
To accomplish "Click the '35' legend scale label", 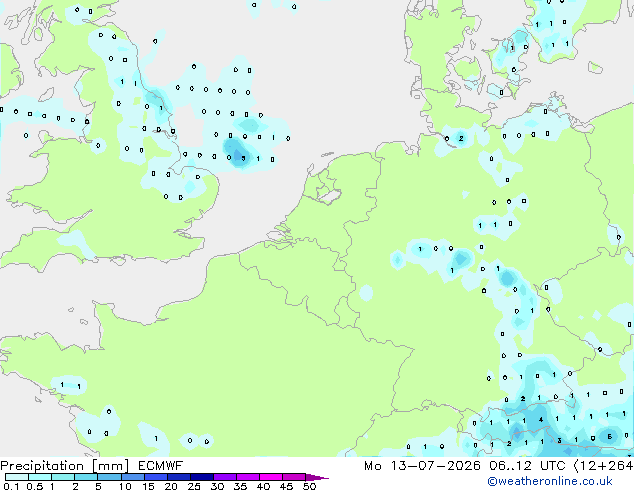I will tap(240, 486).
